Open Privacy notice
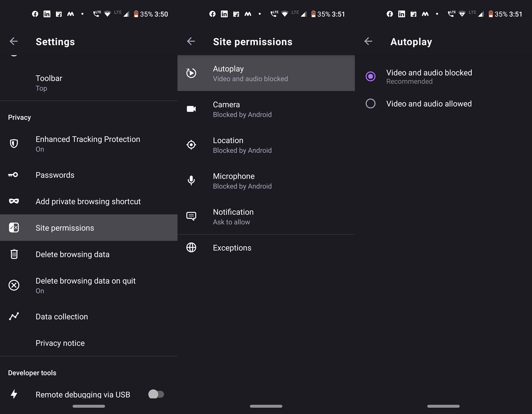Screen dimensions: 532x414 (89, 343)
